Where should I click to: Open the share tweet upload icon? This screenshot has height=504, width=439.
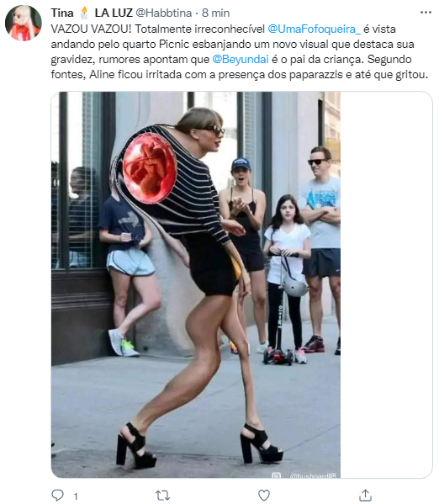coord(365,496)
